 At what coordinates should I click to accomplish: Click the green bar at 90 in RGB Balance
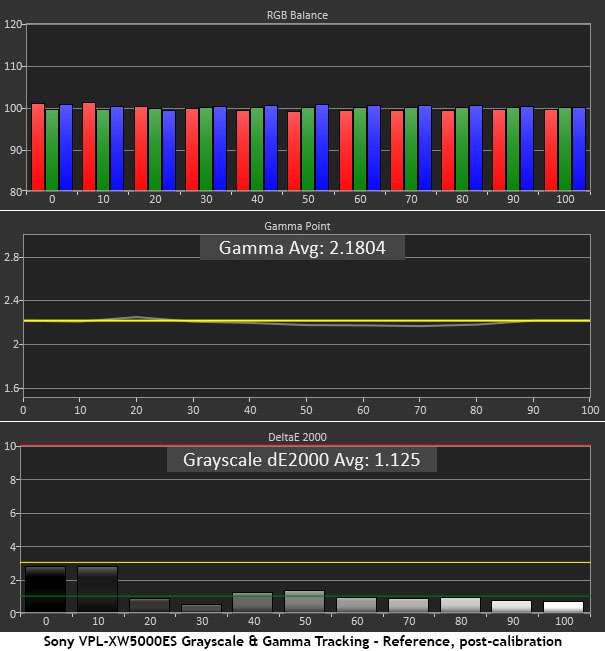click(x=513, y=149)
